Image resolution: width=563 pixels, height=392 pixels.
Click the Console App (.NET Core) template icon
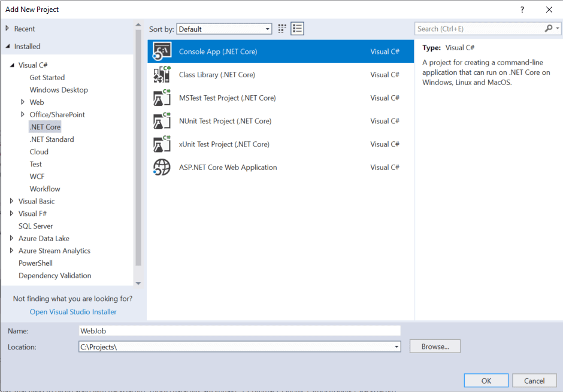[162, 51]
